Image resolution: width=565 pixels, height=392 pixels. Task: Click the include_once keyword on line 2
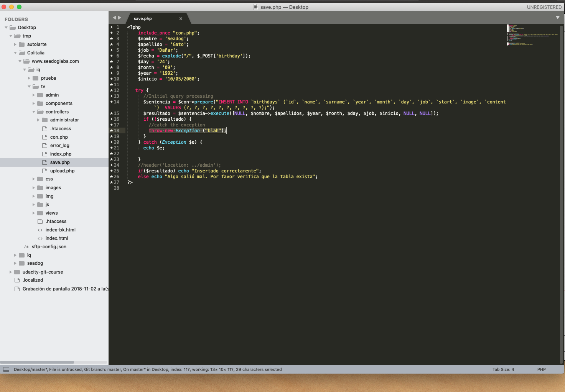click(154, 33)
